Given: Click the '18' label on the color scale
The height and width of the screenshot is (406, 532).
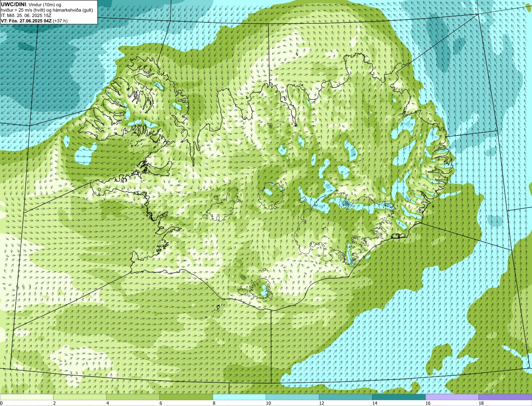Looking at the screenshot, I should (481, 403).
